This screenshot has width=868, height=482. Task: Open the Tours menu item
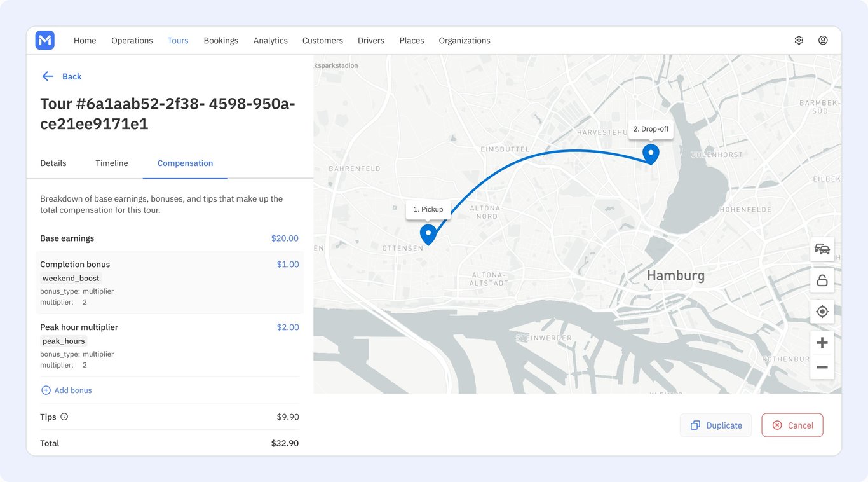click(178, 40)
